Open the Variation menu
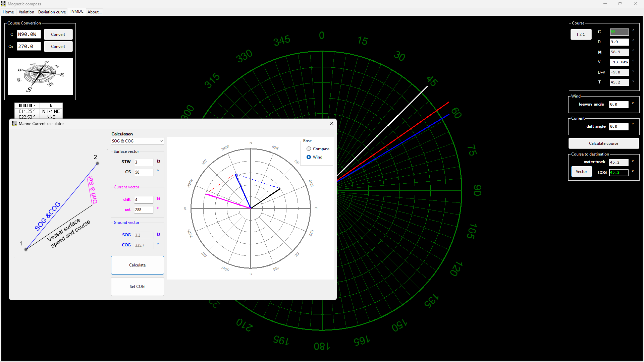The width and height of the screenshot is (644, 362). 26,12
